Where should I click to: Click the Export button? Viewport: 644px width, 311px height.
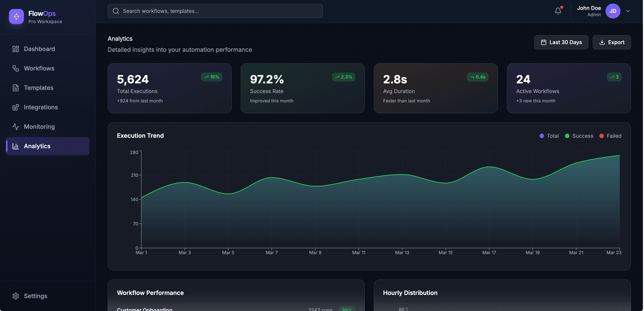(x=612, y=42)
